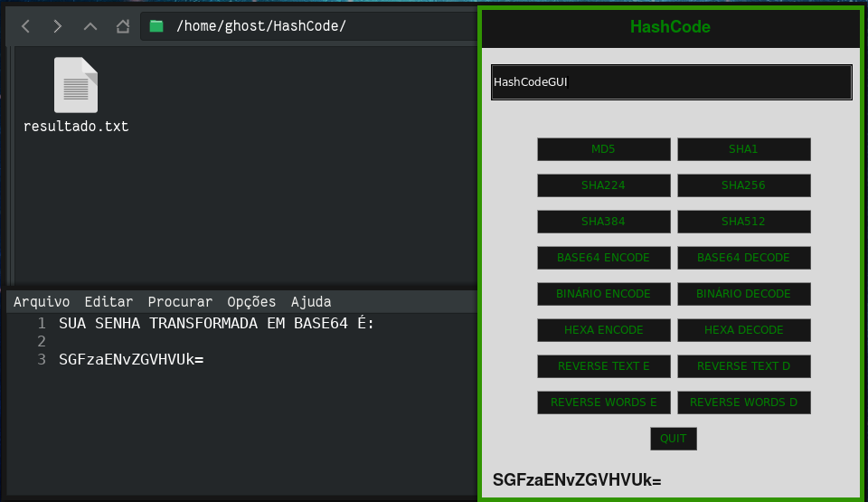The width and height of the screenshot is (868, 502).
Task: Click the result text SGFzaENvZGVHVUk= in HashCode window
Action: pyautogui.click(x=577, y=479)
